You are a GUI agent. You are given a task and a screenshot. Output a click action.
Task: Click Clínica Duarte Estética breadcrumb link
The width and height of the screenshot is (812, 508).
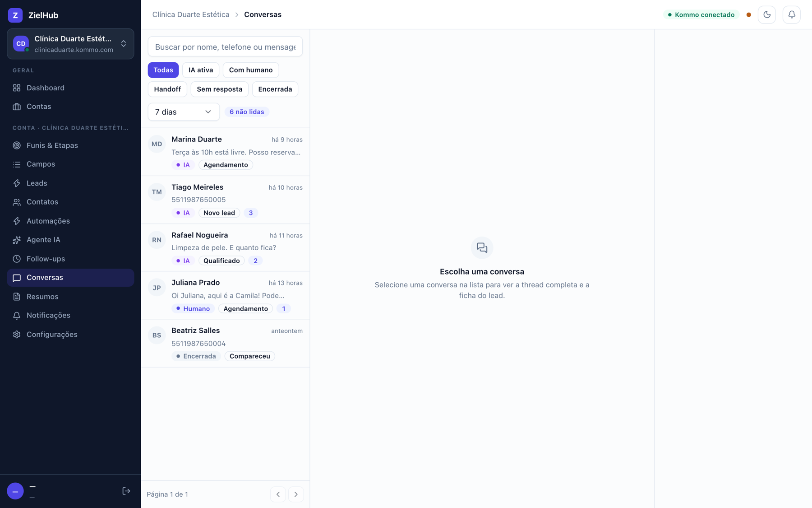(191, 14)
